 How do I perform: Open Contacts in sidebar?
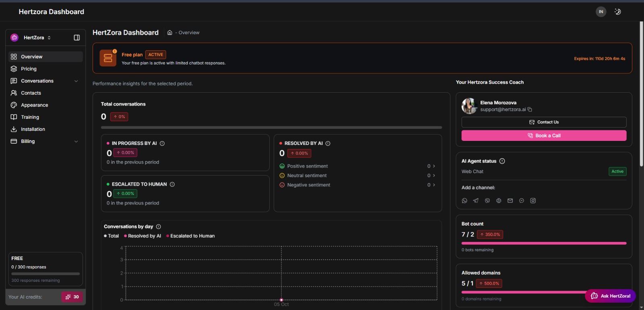(x=45, y=93)
